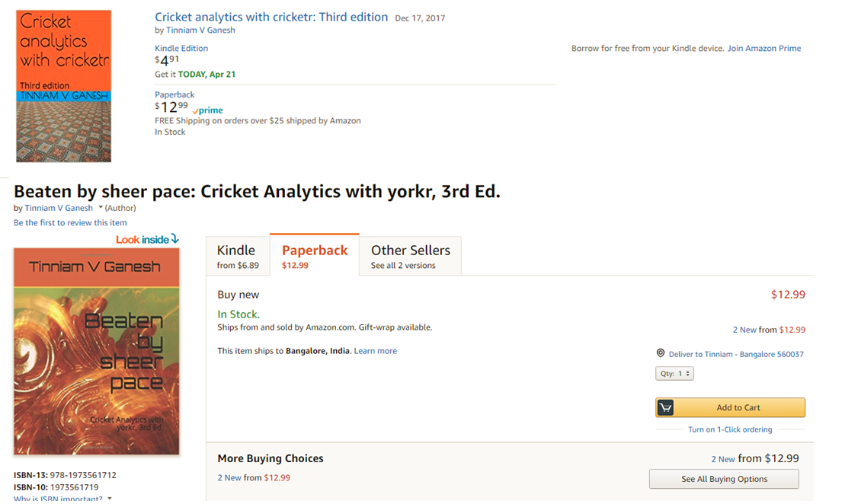Switch to the Kindle tab

click(237, 255)
